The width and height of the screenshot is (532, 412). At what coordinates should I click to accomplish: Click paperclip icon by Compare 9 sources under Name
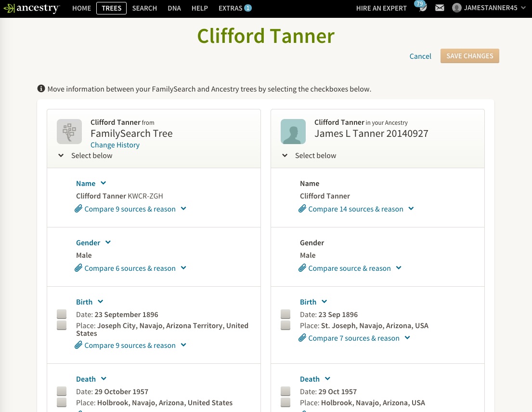point(78,209)
